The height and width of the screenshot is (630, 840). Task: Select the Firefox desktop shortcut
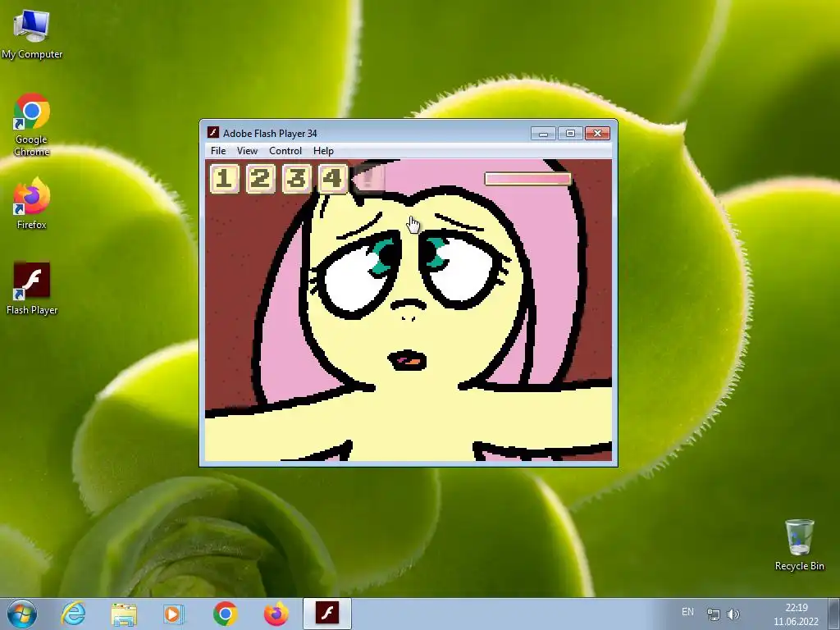(32, 203)
